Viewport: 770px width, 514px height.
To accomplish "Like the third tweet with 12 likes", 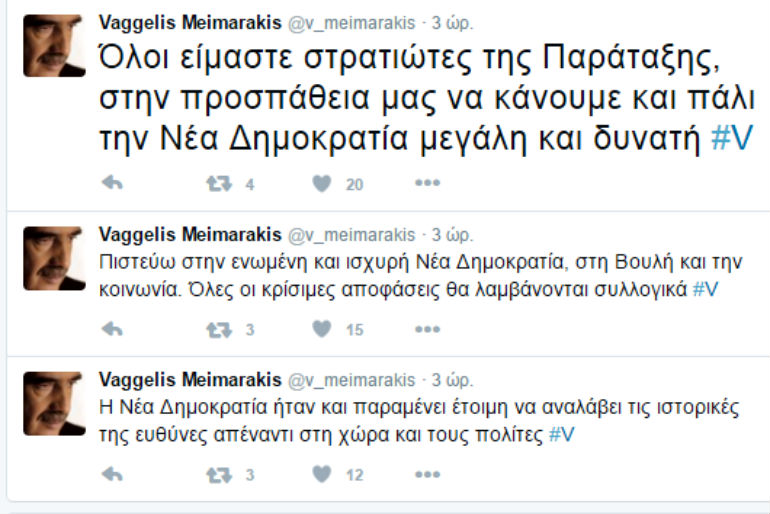I will click(321, 475).
